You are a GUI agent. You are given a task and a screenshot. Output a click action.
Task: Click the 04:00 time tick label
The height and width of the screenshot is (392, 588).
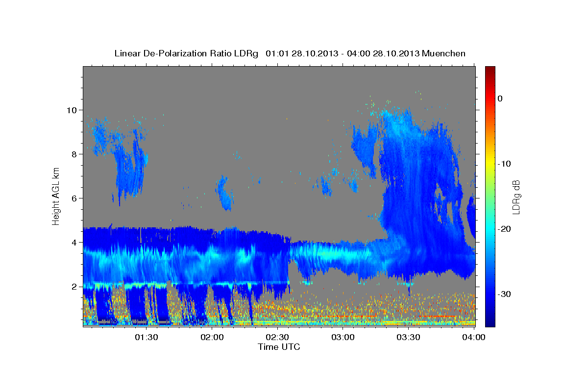(x=473, y=337)
